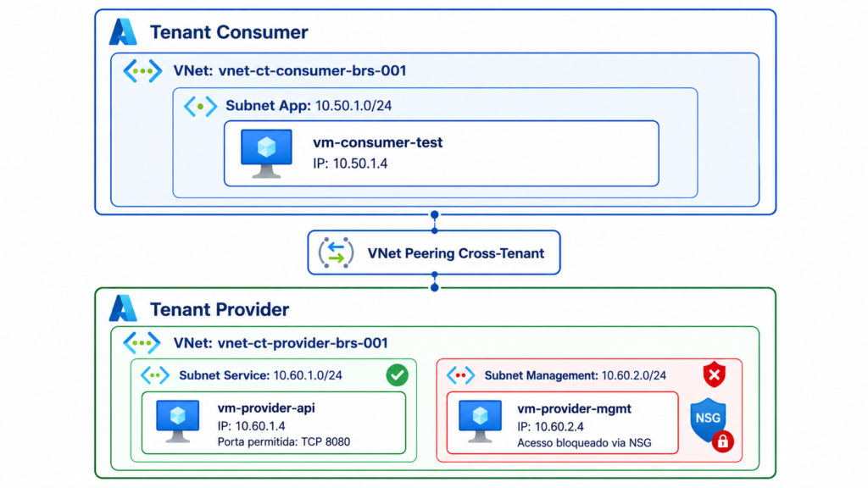Click the vm-provider-api name
Image resolution: width=868 pixels, height=488 pixels.
coord(265,408)
